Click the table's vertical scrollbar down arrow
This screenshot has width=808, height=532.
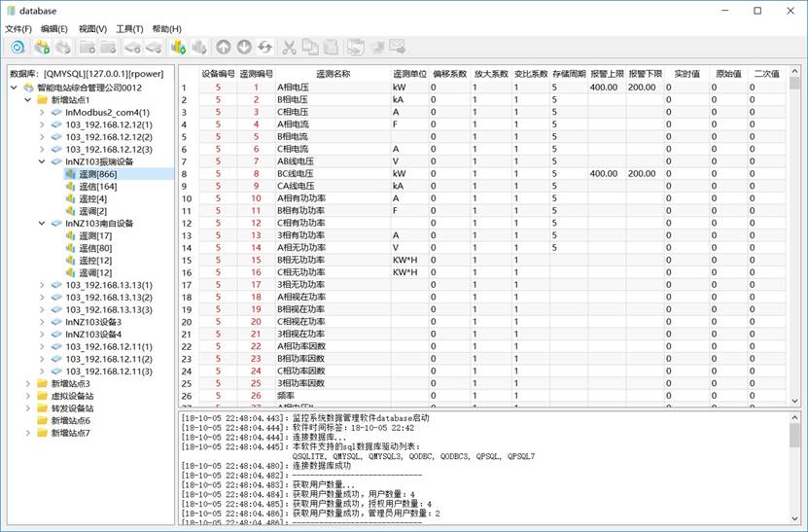click(x=794, y=396)
